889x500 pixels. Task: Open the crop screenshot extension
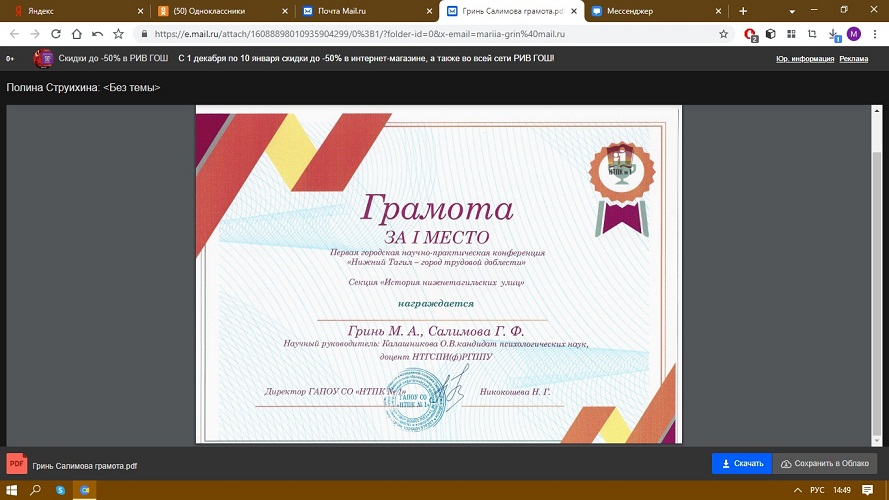click(x=811, y=33)
